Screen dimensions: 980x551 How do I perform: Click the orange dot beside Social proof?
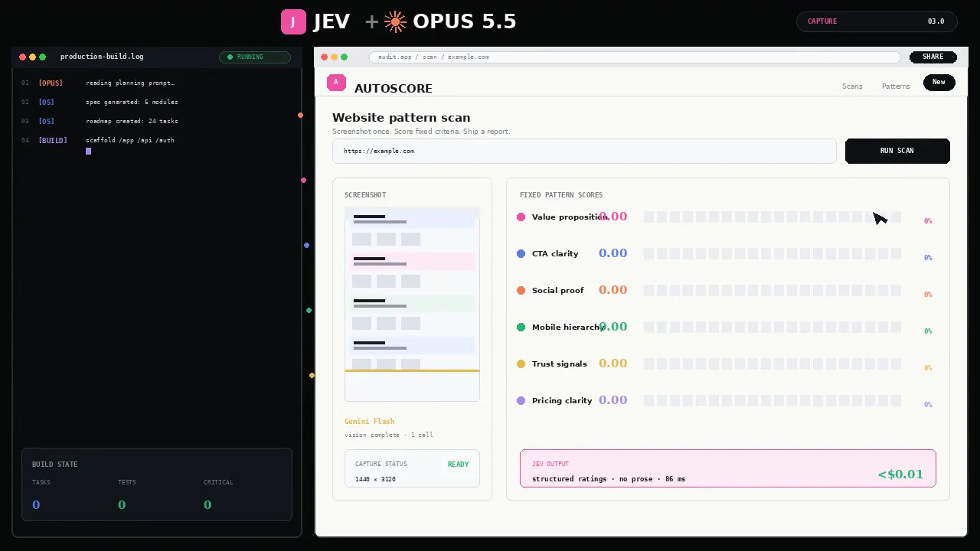(521, 291)
